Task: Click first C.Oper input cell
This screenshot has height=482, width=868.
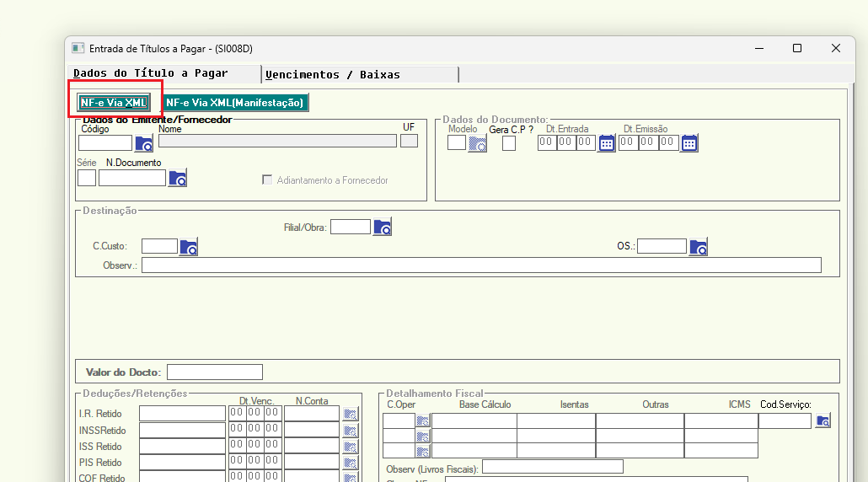Action: click(x=399, y=421)
